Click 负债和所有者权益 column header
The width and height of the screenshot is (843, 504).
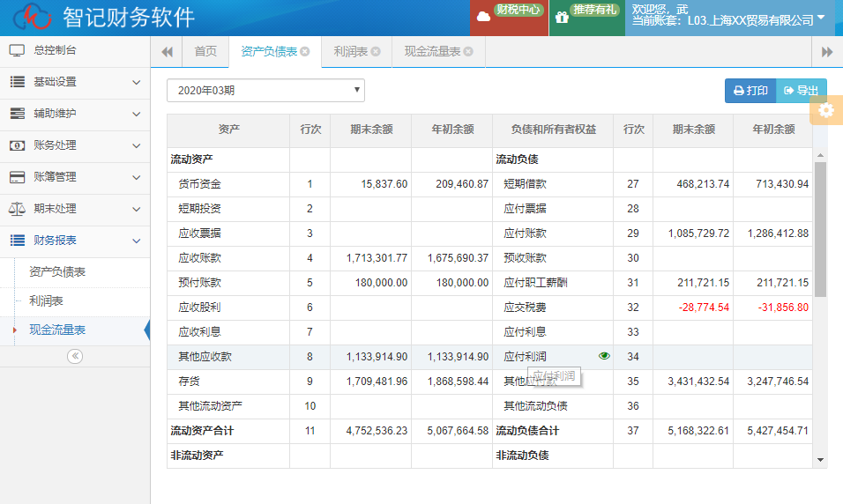553,129
